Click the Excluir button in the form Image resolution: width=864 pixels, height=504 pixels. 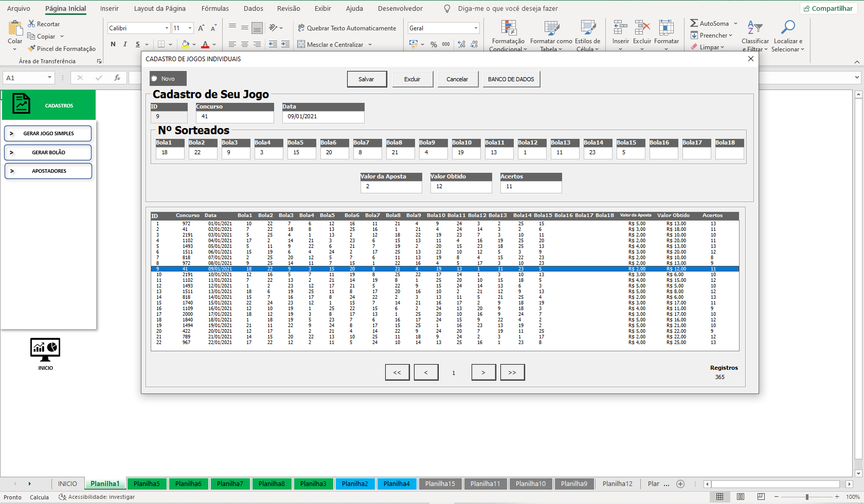click(412, 79)
